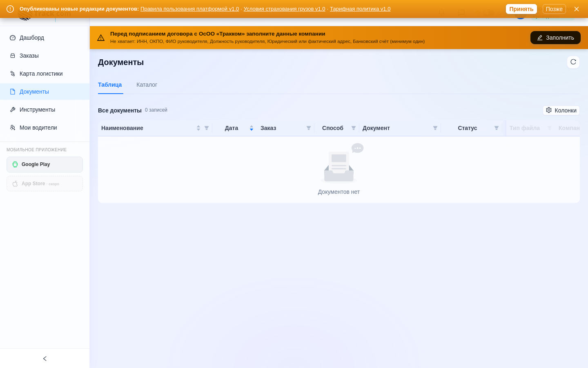
Task: Postpone with the Позже button
Action: coord(554,9)
